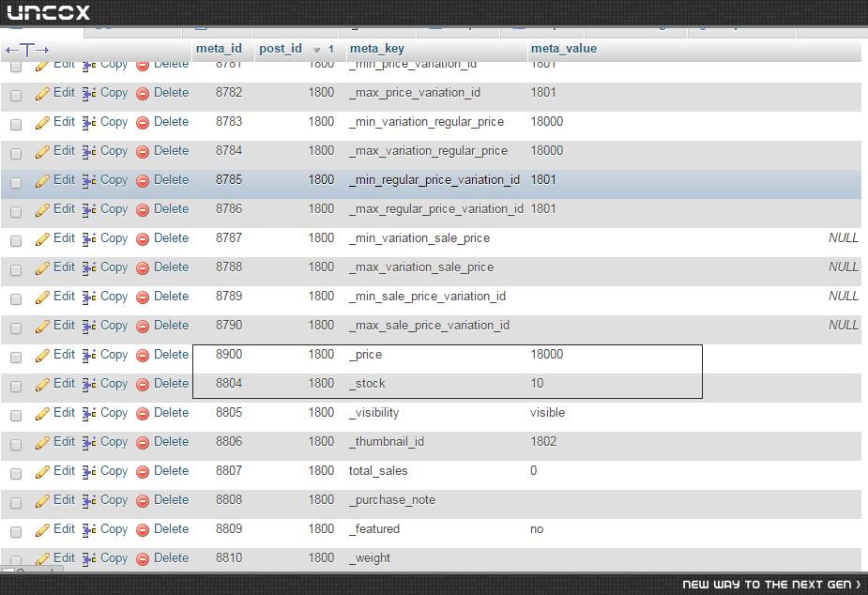Click the red Delete icon for _visibility row
Screen dimensions: 868x595
click(143, 414)
